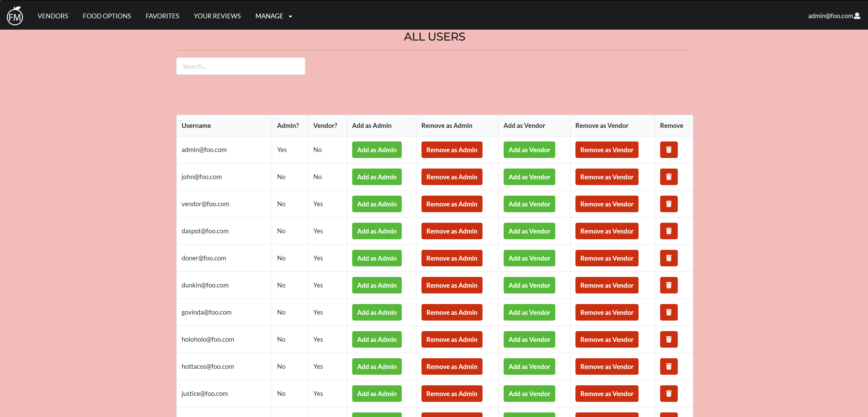Add john@foo.com as Admin

(377, 177)
